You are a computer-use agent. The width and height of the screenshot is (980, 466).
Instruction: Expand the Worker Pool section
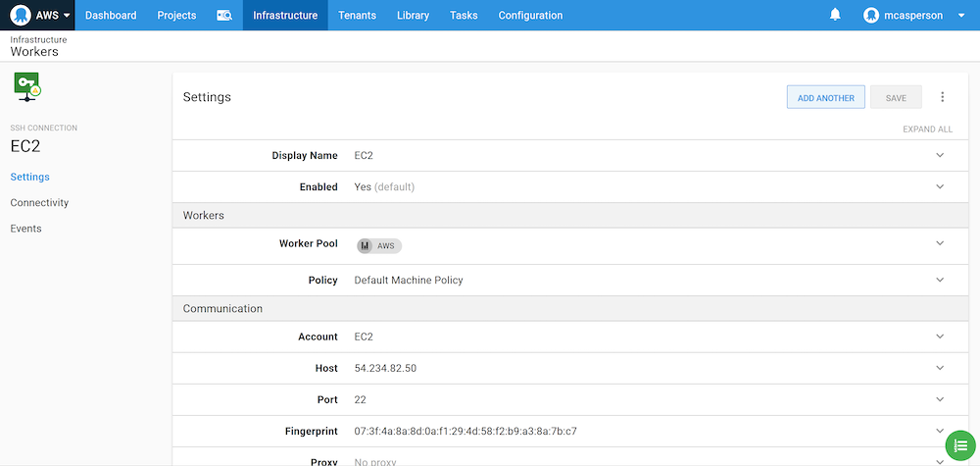click(939, 243)
